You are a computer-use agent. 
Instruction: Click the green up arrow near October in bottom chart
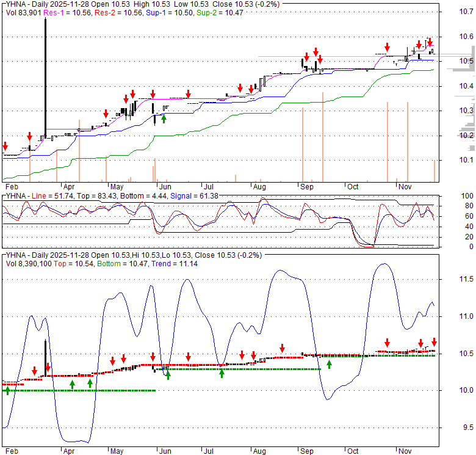pyautogui.click(x=330, y=365)
